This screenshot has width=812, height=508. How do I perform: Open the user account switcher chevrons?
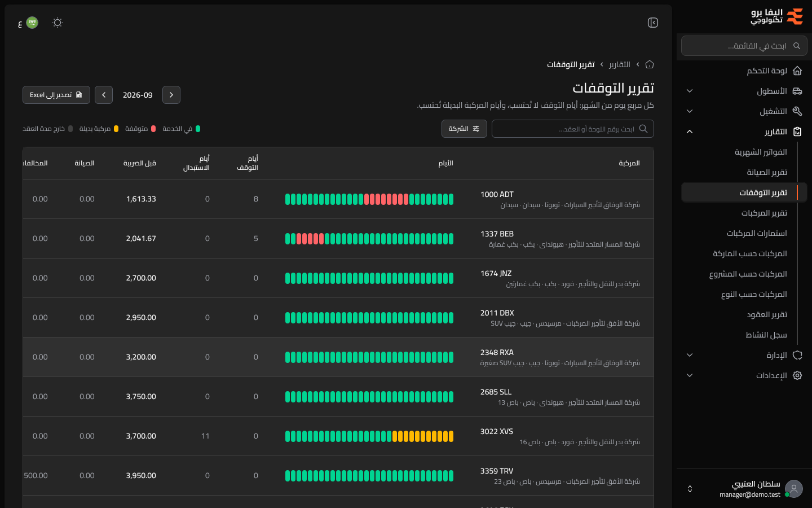(x=690, y=489)
